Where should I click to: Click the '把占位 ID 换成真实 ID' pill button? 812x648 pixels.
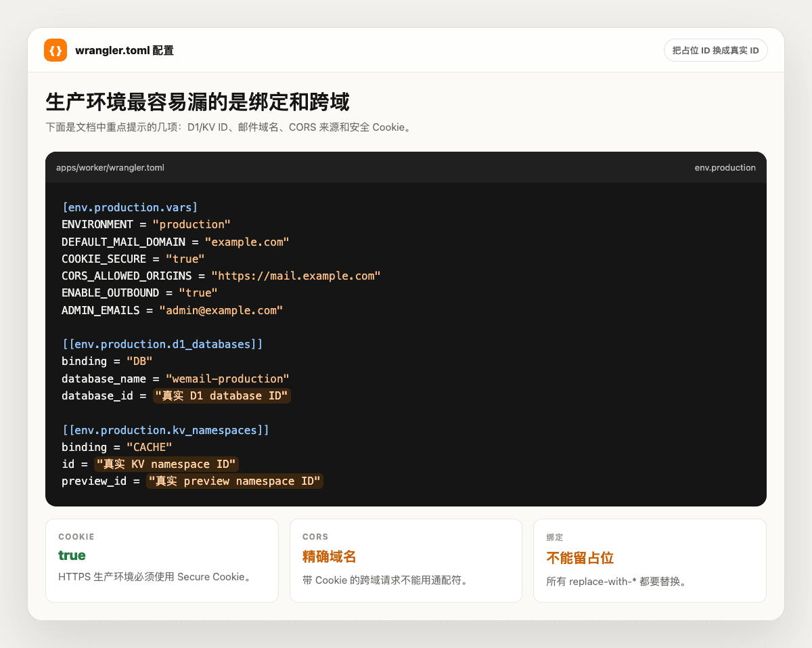[716, 50]
